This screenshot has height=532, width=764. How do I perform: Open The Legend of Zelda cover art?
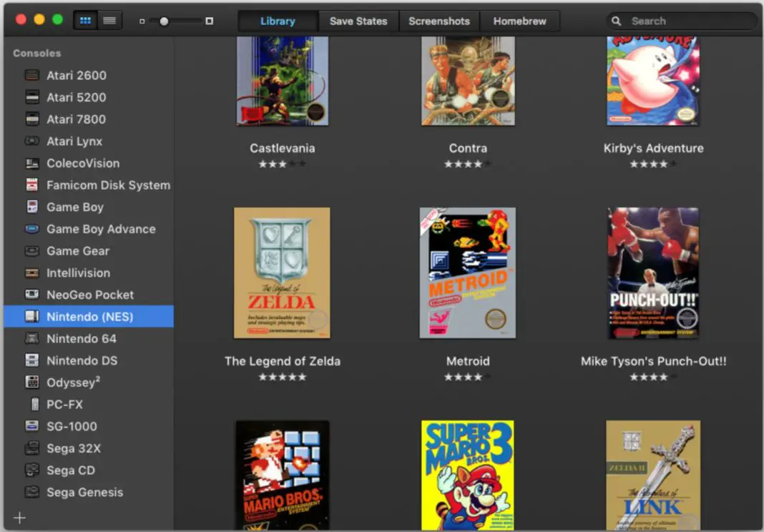(282, 272)
